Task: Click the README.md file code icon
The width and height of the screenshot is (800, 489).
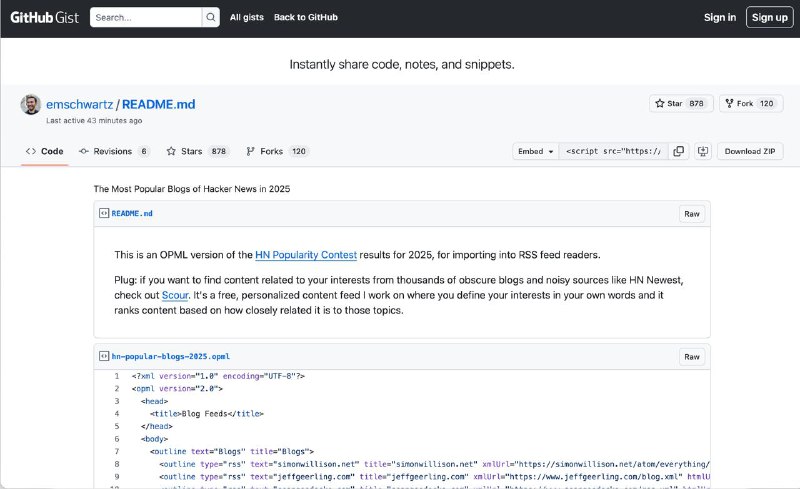Action: coord(103,213)
